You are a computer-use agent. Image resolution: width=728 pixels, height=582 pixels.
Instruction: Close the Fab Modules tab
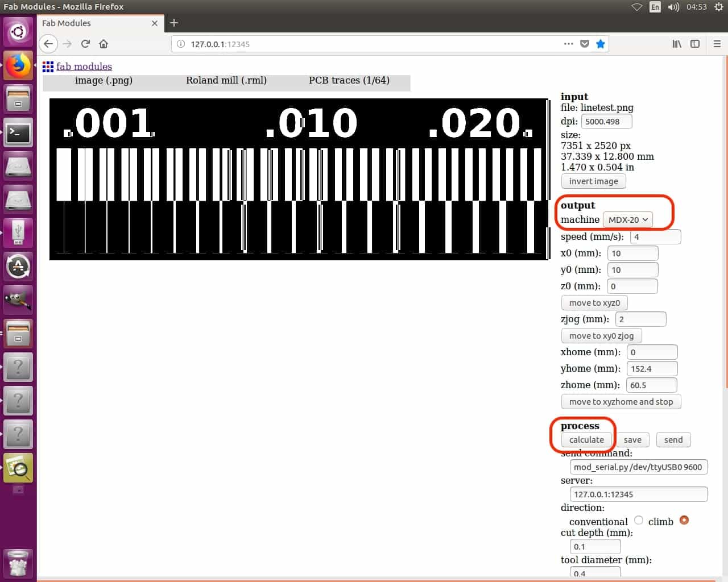(x=155, y=23)
